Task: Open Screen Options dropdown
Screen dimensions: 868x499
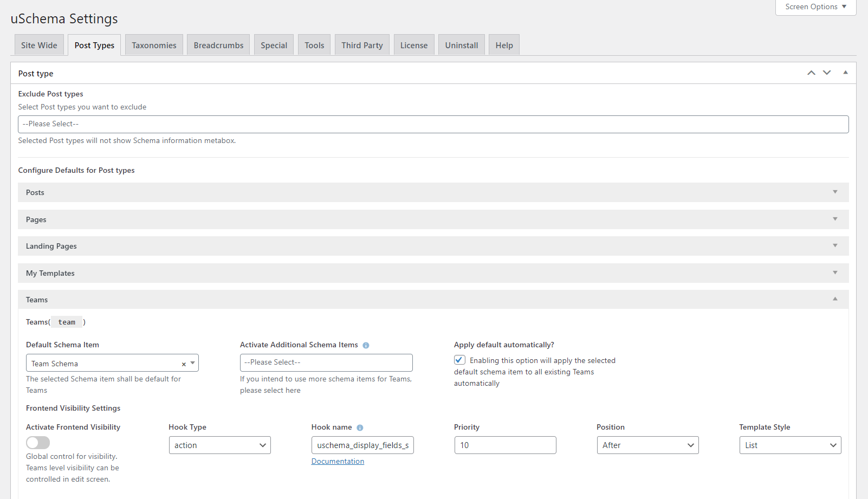Action: [815, 7]
